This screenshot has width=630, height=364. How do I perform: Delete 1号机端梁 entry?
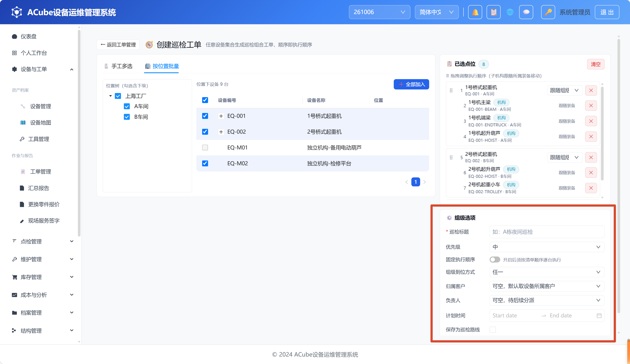591,121
